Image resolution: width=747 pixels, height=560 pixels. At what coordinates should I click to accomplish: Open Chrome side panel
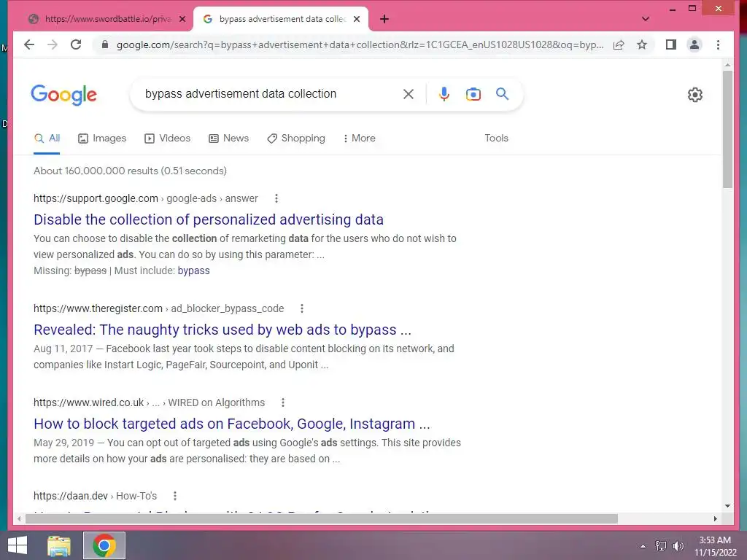point(671,44)
